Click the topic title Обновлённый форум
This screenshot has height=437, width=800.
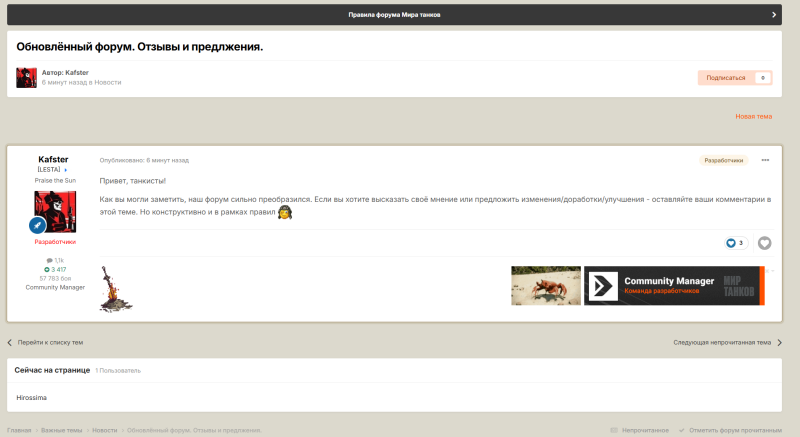139,46
